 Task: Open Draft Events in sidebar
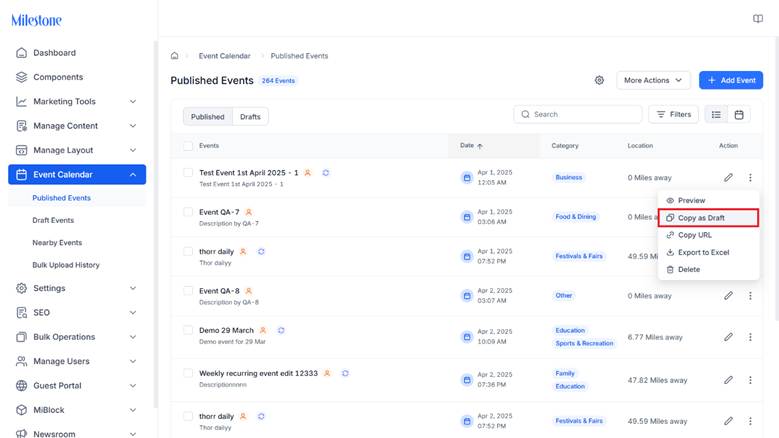53,220
